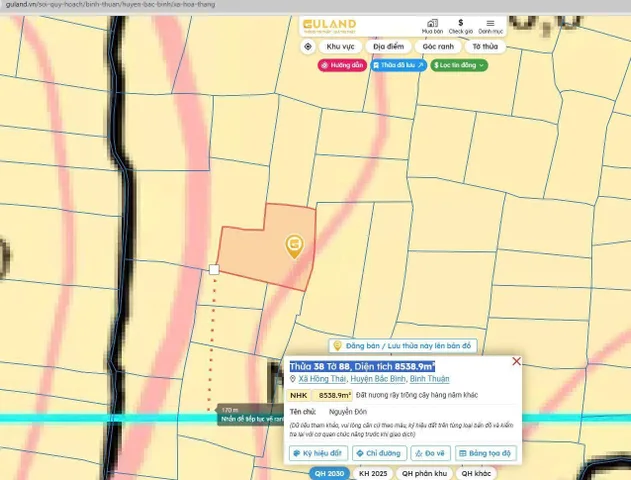Click the yellow parcel pin marker
Screen dimensions: 631x480
[x=295, y=246]
